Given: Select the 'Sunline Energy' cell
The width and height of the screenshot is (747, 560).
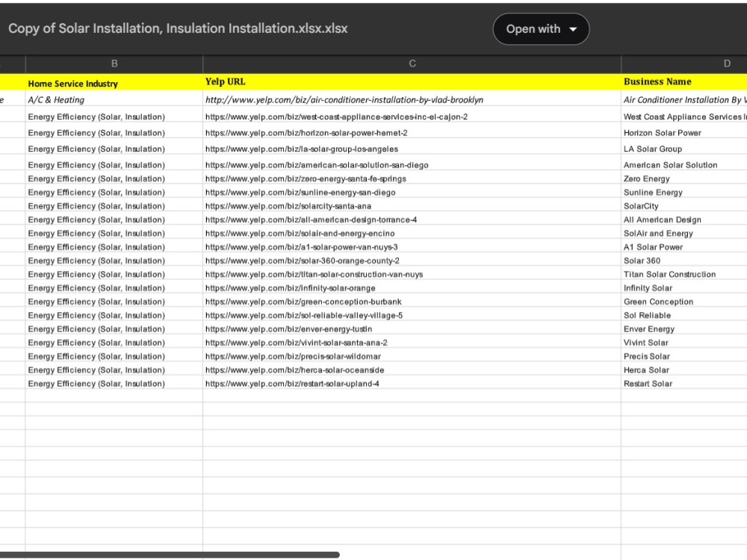Looking at the screenshot, I should click(684, 193).
